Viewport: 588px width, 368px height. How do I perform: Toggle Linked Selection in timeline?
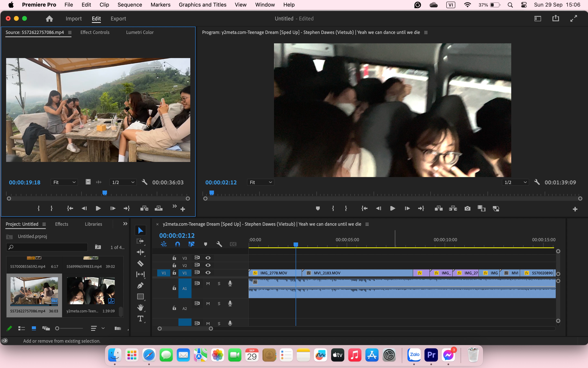(192, 244)
